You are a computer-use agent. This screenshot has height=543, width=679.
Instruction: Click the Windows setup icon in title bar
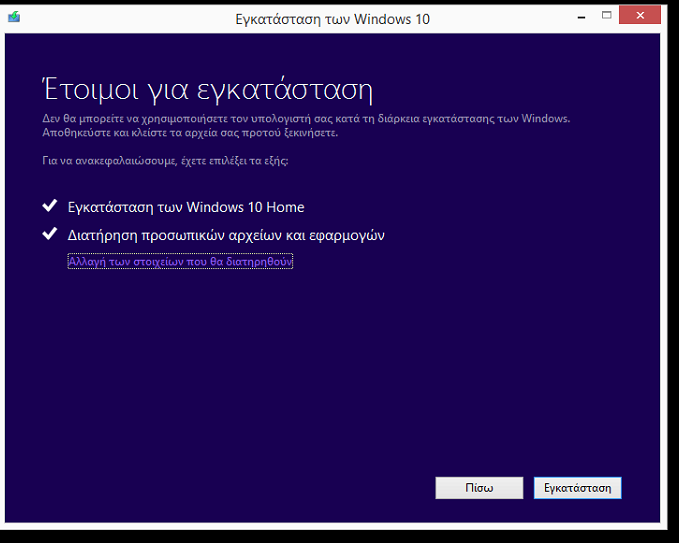14,17
